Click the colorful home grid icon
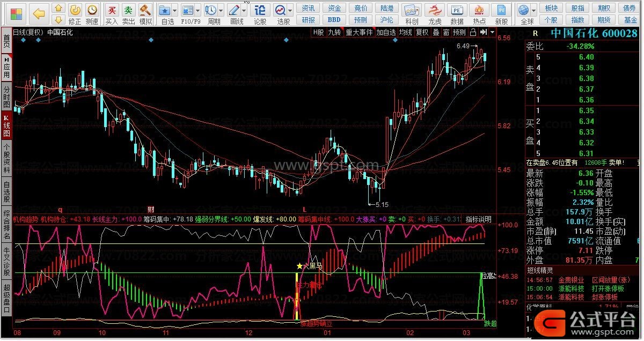Viewport: 644px width, 341px height. coord(17,13)
